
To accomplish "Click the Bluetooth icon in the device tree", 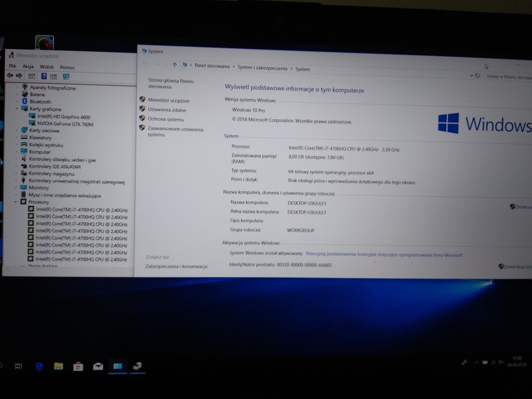I will [x=24, y=101].
